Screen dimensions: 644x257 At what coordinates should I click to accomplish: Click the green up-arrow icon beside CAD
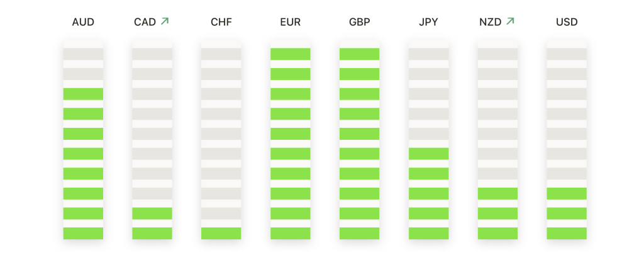tap(165, 21)
